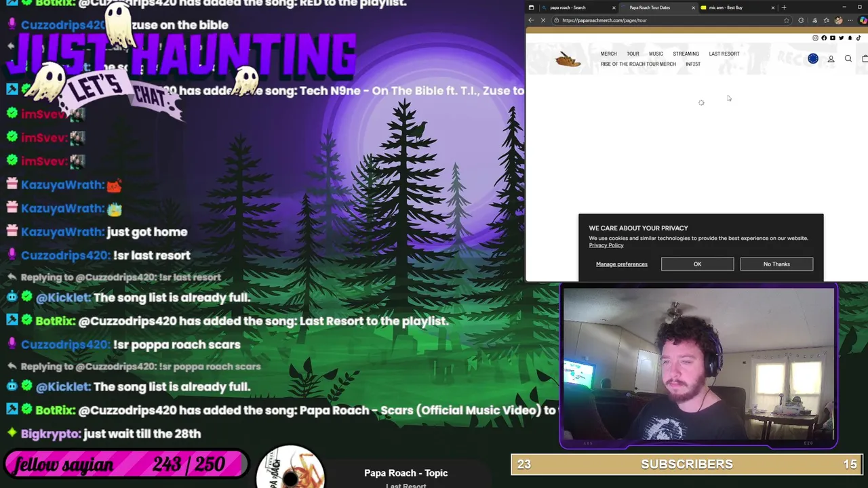Open browser settings and more menu

[850, 20]
